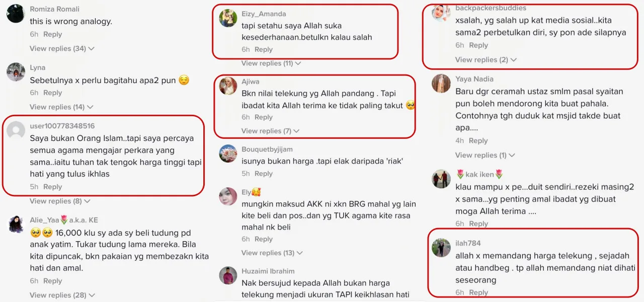The image size is (644, 302).
Task: Open Yaya Nadia's profile avatar
Action: (441, 84)
